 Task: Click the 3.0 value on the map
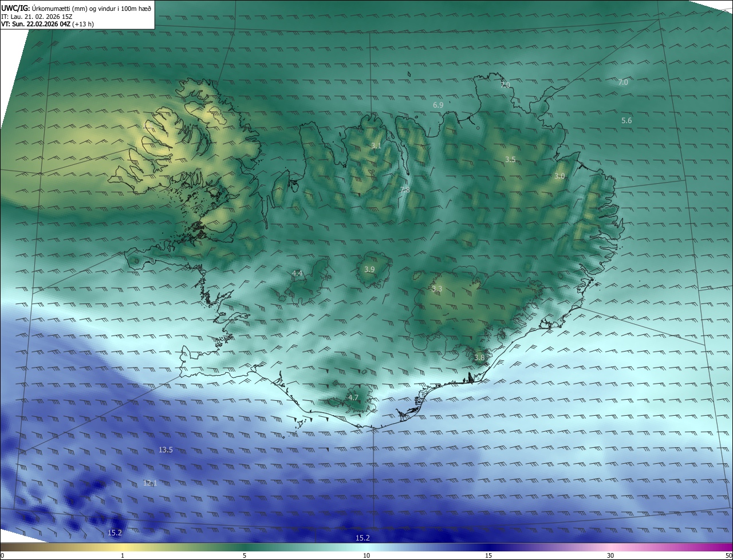point(559,176)
